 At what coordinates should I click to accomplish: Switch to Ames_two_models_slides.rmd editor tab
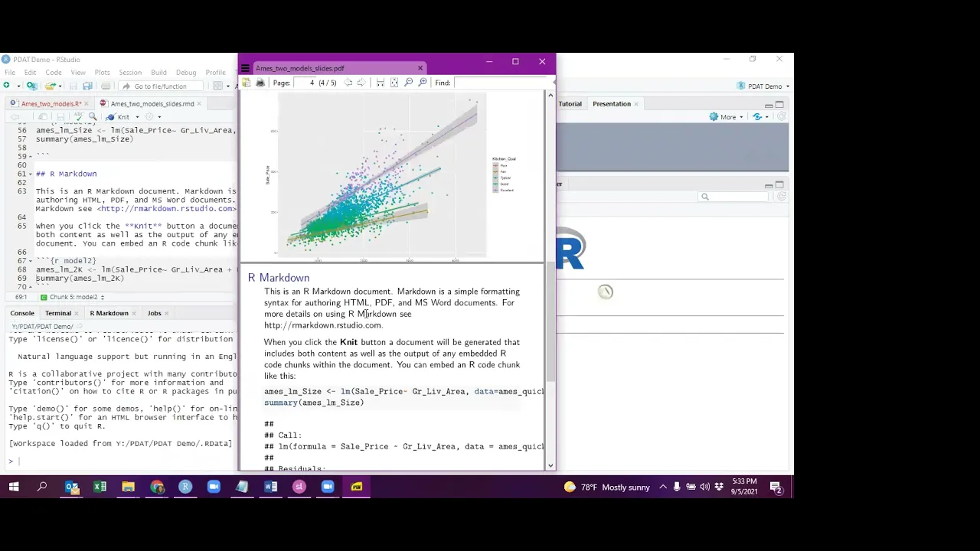pos(152,104)
